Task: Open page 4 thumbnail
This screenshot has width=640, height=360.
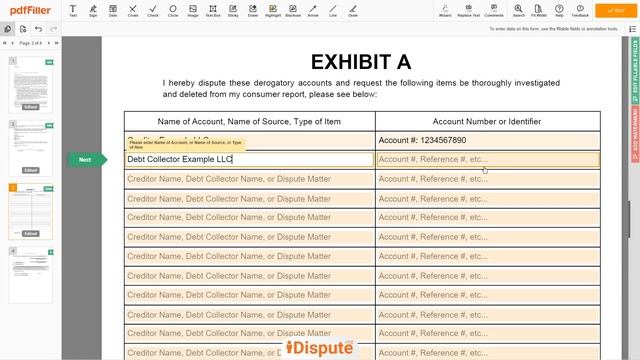Action: point(31,275)
